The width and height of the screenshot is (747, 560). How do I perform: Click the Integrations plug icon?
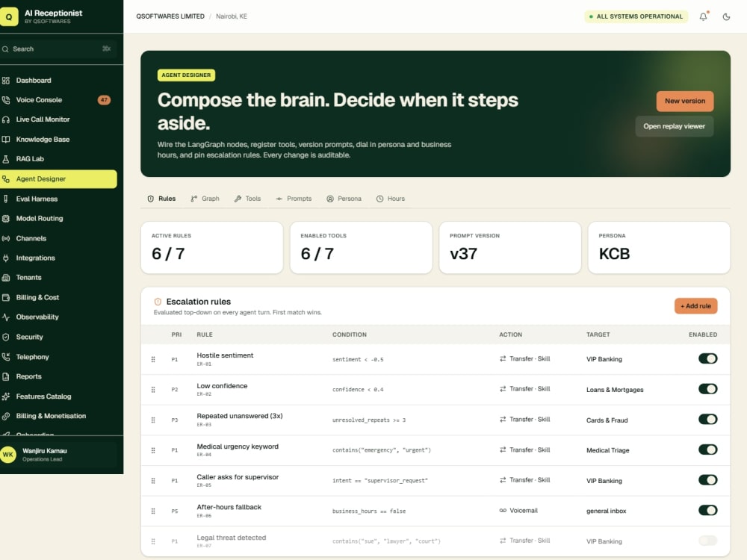[x=6, y=258]
